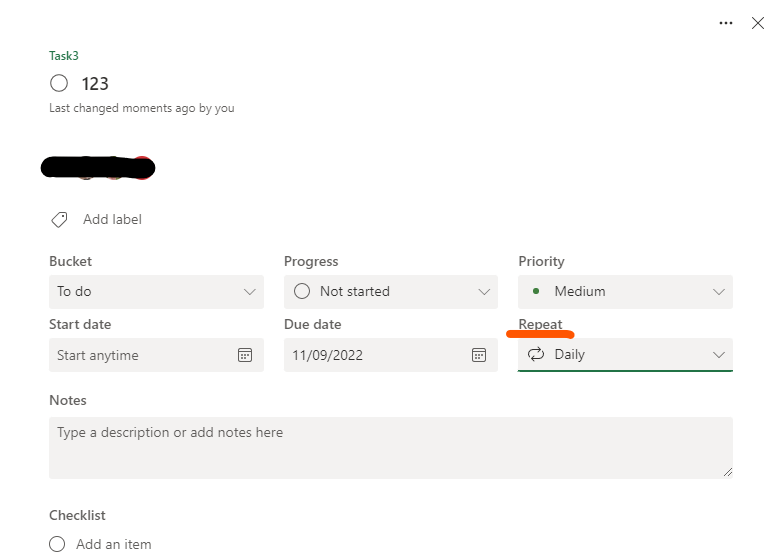Click the notes resize grip handle
Image resolution: width=784 pixels, height=555 pixels.
(x=728, y=472)
